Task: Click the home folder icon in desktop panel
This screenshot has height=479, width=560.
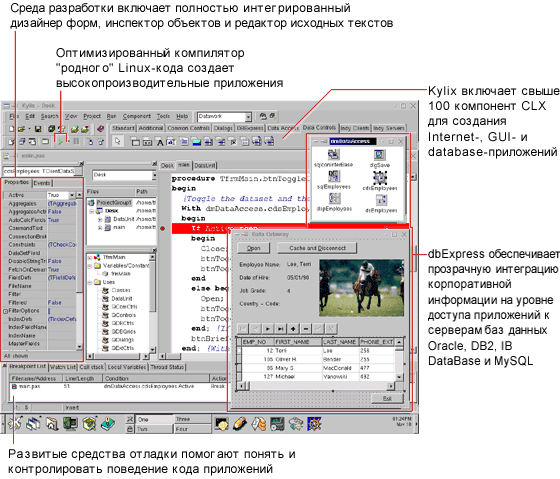Action: tap(52, 424)
